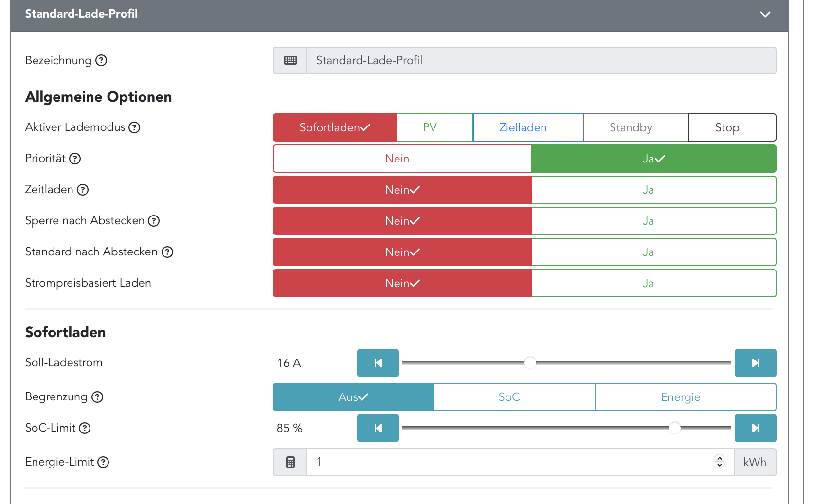Image resolution: width=831 pixels, height=504 pixels.
Task: Click Soll-Ladestrom skip-to-minimum button
Action: 378,363
